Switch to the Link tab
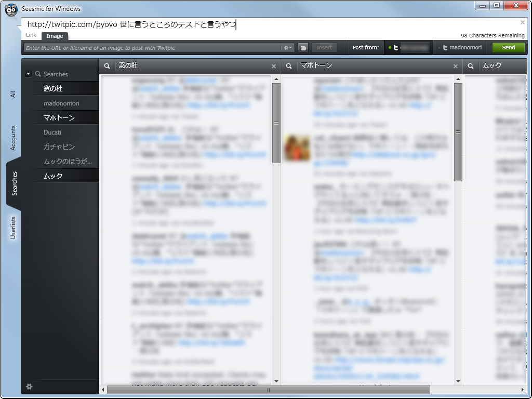Viewport: 532px width, 399px height. coord(31,35)
